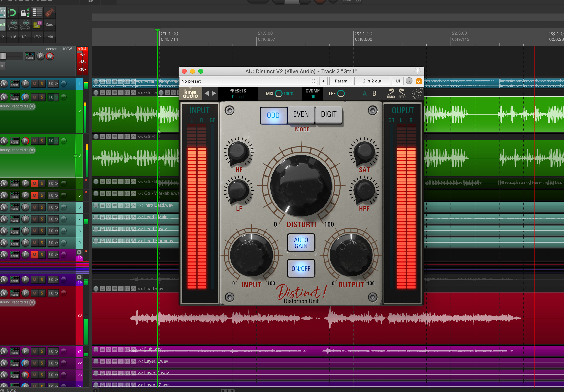Go to next preset with right arrow
Image resolution: width=564 pixels, height=392 pixels.
(x=214, y=93)
